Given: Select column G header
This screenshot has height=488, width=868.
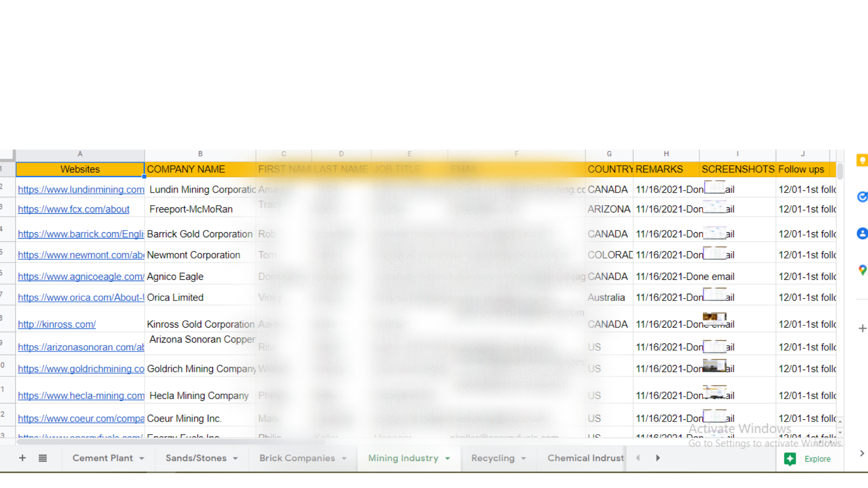Looking at the screenshot, I should pos(609,154).
